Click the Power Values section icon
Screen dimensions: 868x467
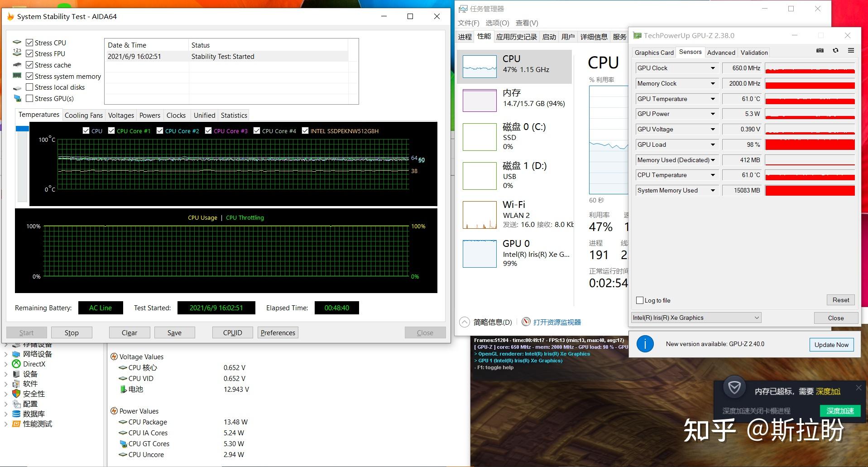(x=114, y=411)
